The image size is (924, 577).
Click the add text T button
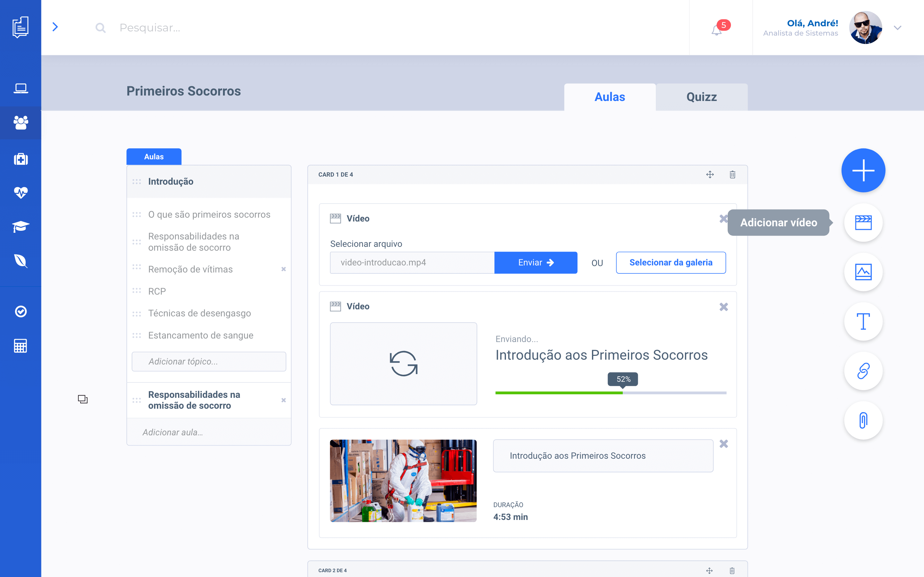pos(863,321)
